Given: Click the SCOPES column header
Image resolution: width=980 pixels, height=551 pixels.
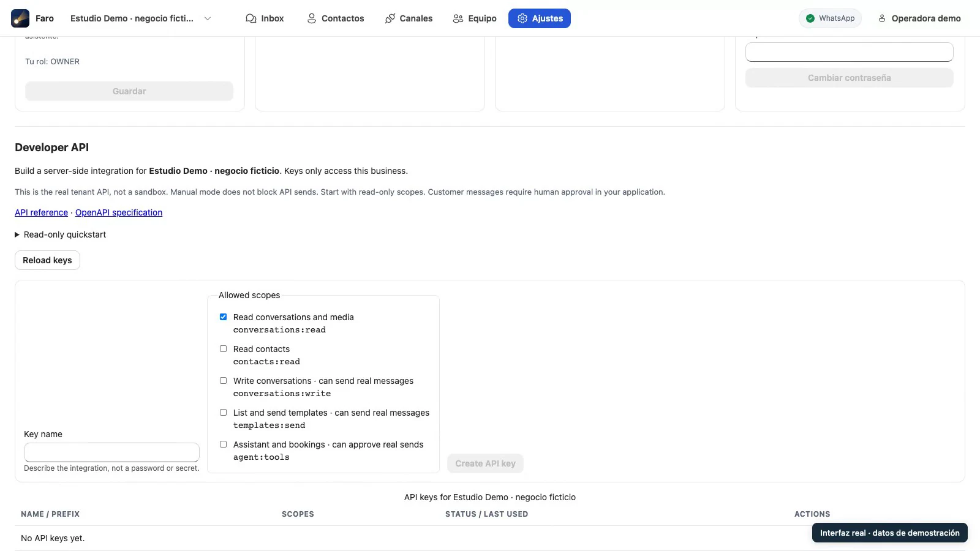Looking at the screenshot, I should (298, 514).
